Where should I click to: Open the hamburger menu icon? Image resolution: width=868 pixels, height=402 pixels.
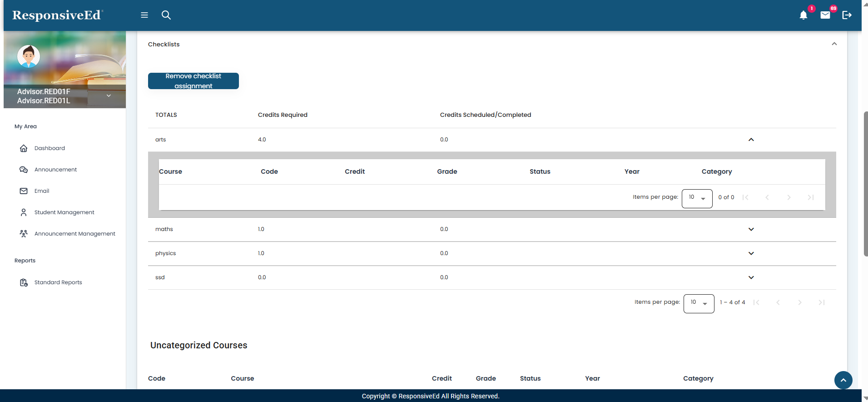144,15
